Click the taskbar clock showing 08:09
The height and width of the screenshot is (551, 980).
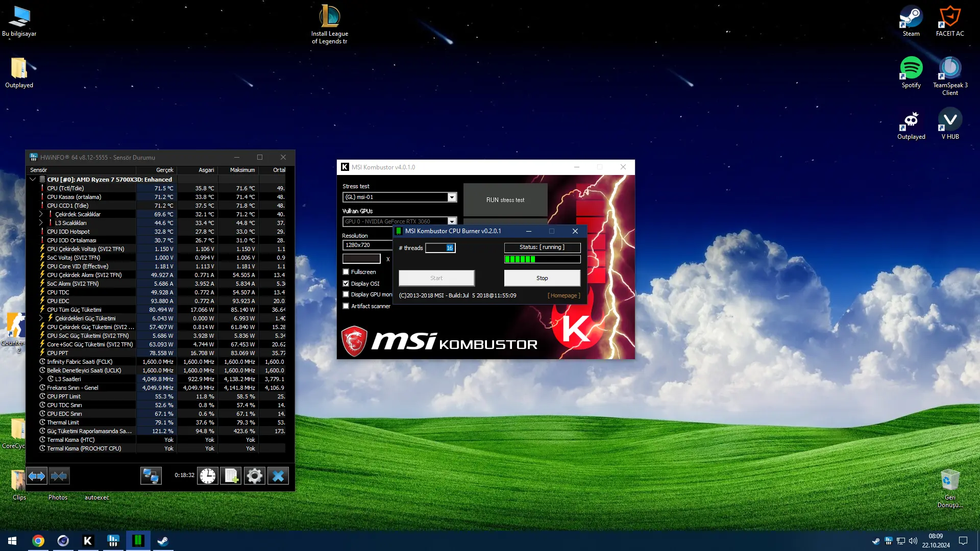coord(936,541)
